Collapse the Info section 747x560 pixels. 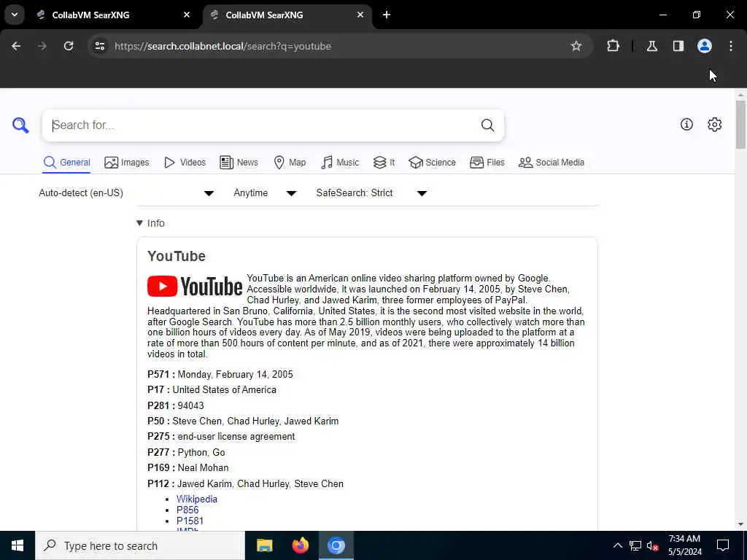pos(150,223)
